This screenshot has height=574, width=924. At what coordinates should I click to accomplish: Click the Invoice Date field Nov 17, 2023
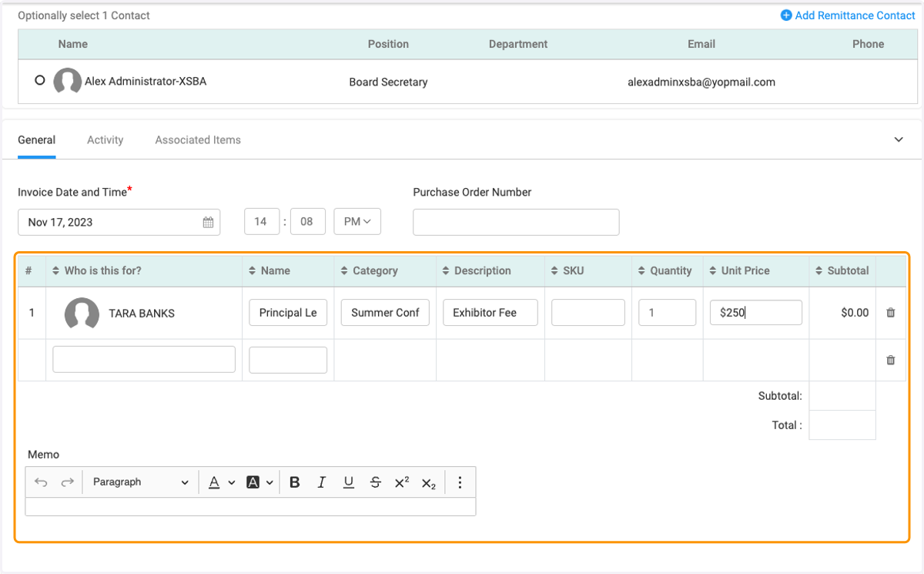point(119,222)
